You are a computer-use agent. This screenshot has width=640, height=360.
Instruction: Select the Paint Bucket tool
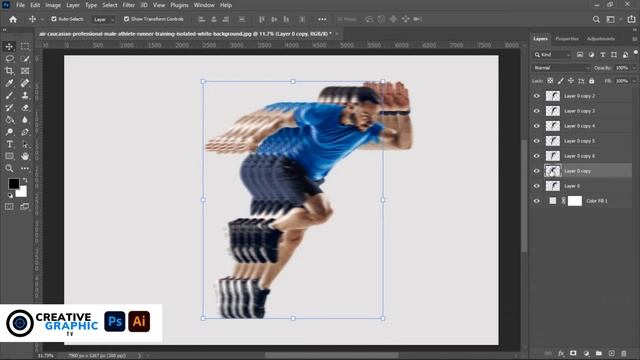point(9,120)
